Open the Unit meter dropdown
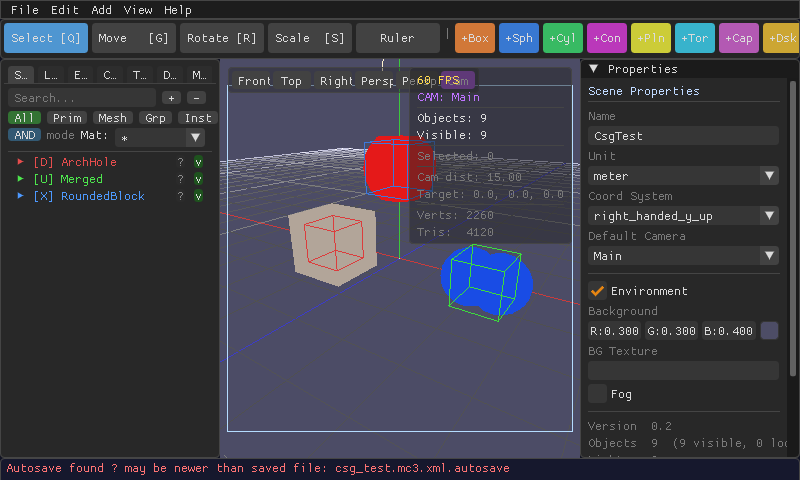This screenshot has width=800, height=480. pyautogui.click(x=683, y=176)
